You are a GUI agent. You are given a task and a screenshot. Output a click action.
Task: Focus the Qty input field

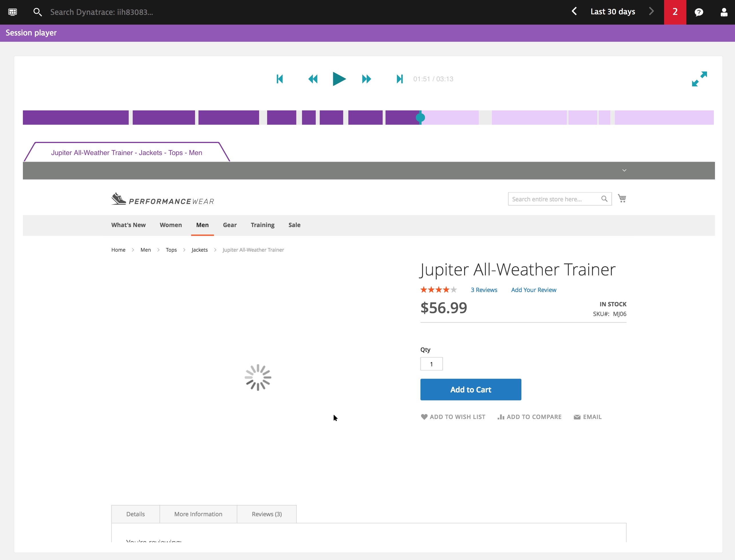tap(432, 364)
